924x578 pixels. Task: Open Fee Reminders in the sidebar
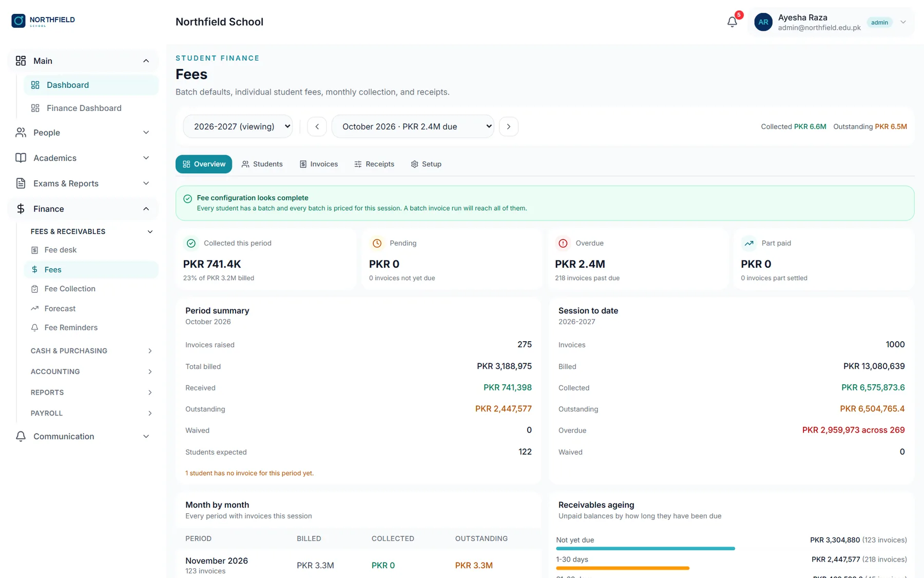click(91, 327)
